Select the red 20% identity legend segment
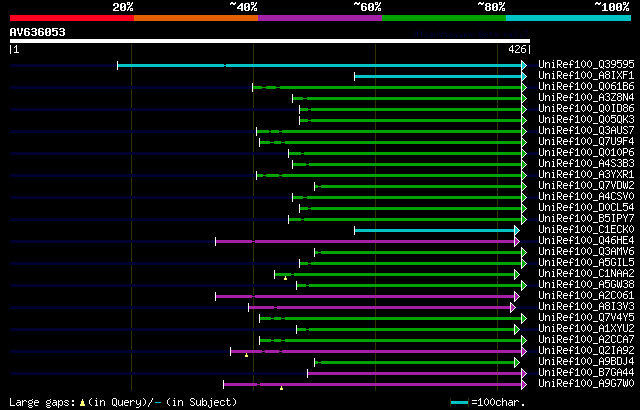Viewport: 640px width, 410px height. point(72,18)
